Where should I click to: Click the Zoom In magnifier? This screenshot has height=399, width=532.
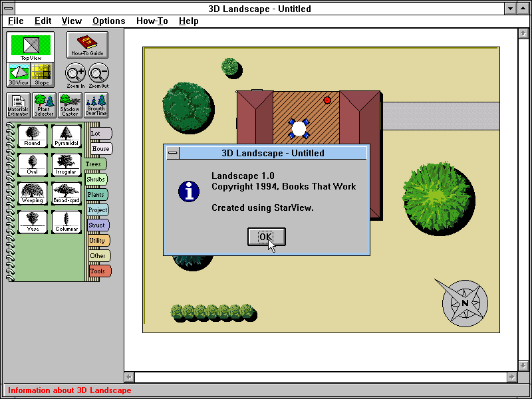75,74
